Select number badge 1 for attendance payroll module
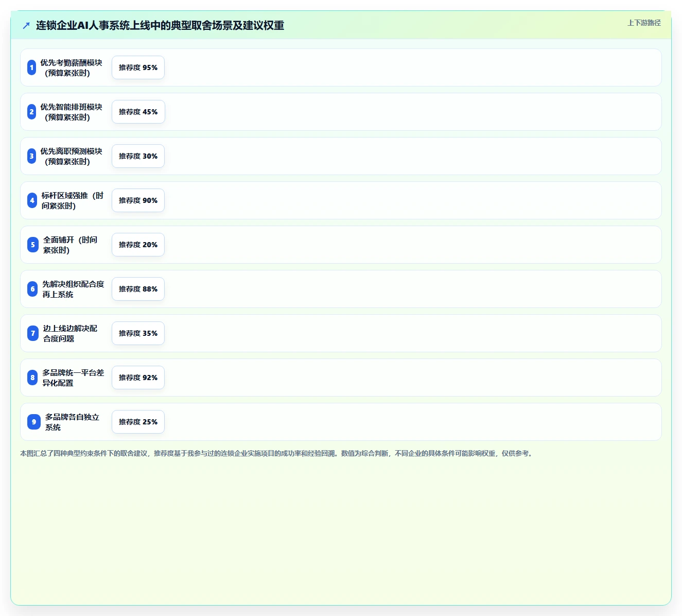This screenshot has width=682, height=616. 32,67
